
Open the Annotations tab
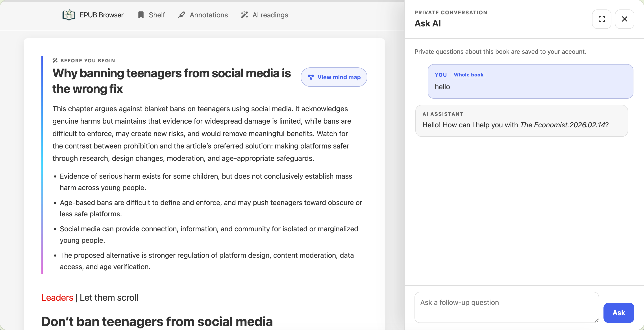tap(203, 15)
